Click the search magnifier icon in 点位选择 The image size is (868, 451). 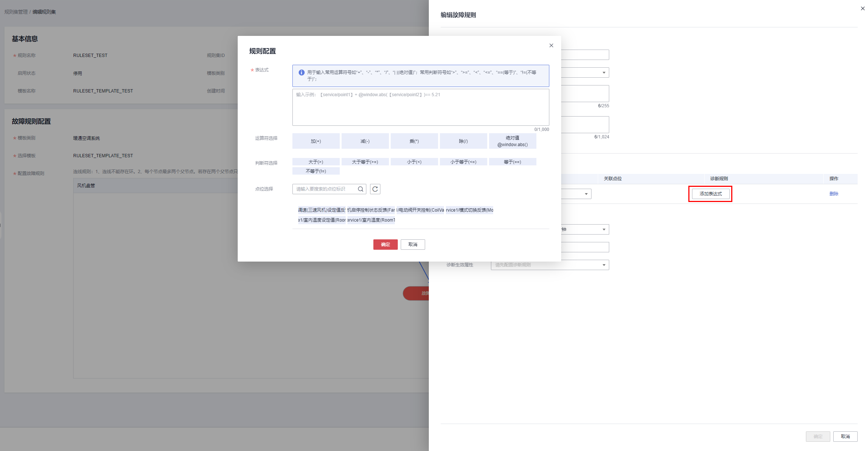click(x=360, y=189)
